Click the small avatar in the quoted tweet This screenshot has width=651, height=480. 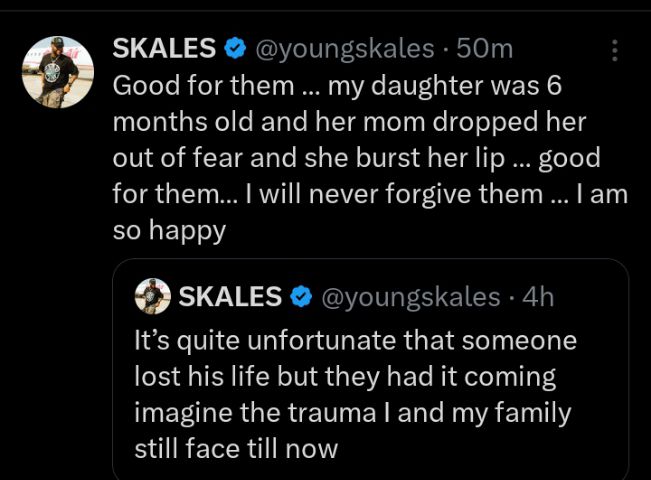pyautogui.click(x=152, y=296)
